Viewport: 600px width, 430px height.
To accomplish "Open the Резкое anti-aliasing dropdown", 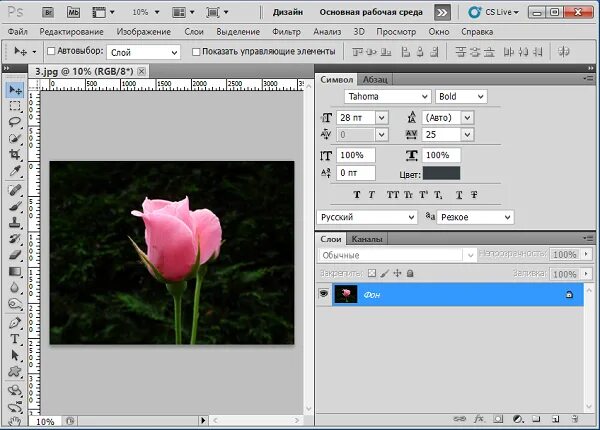I will 476,217.
